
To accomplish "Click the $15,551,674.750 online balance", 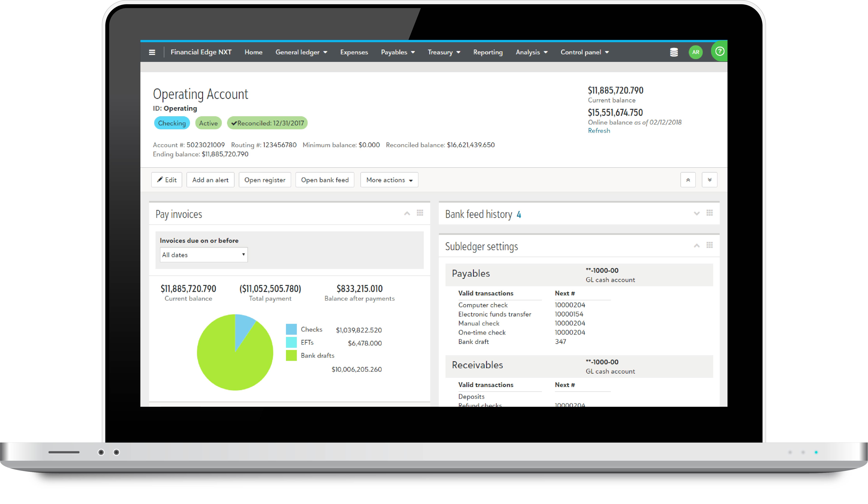I will [615, 112].
